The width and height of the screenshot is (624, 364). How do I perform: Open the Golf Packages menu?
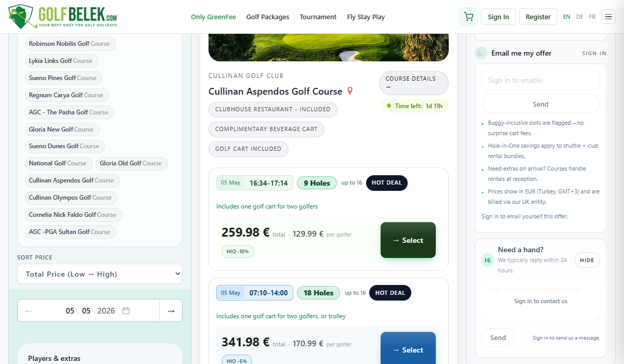pos(268,17)
